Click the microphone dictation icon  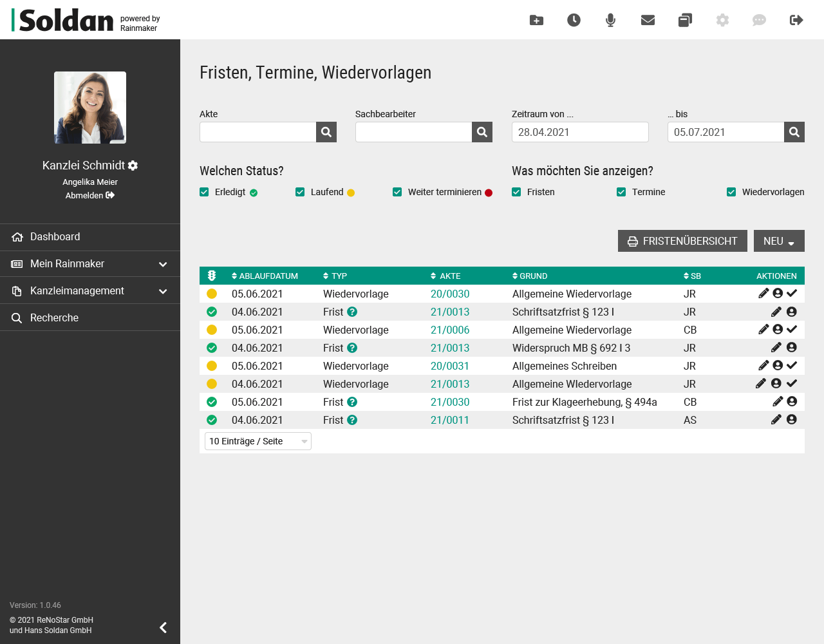610,20
